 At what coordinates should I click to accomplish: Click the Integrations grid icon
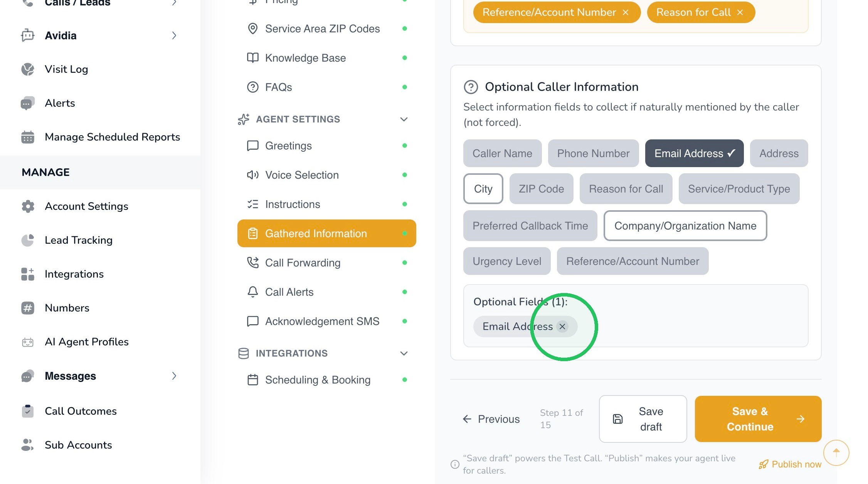click(28, 274)
